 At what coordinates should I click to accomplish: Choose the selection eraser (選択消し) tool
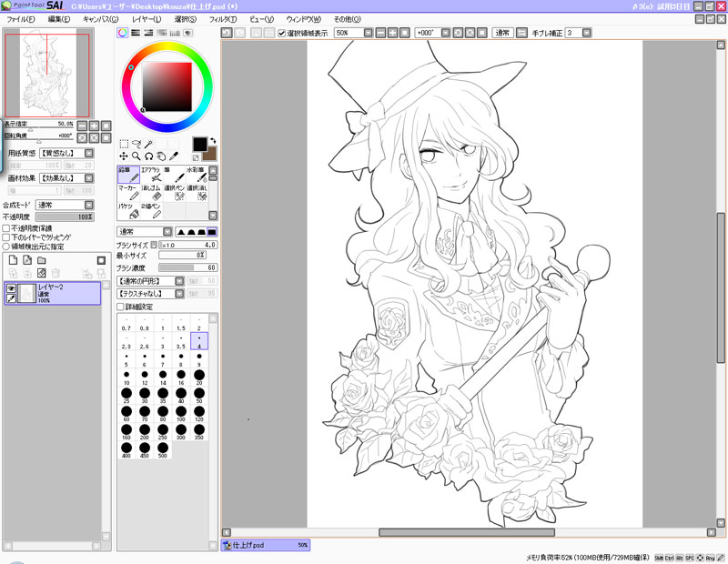197,193
